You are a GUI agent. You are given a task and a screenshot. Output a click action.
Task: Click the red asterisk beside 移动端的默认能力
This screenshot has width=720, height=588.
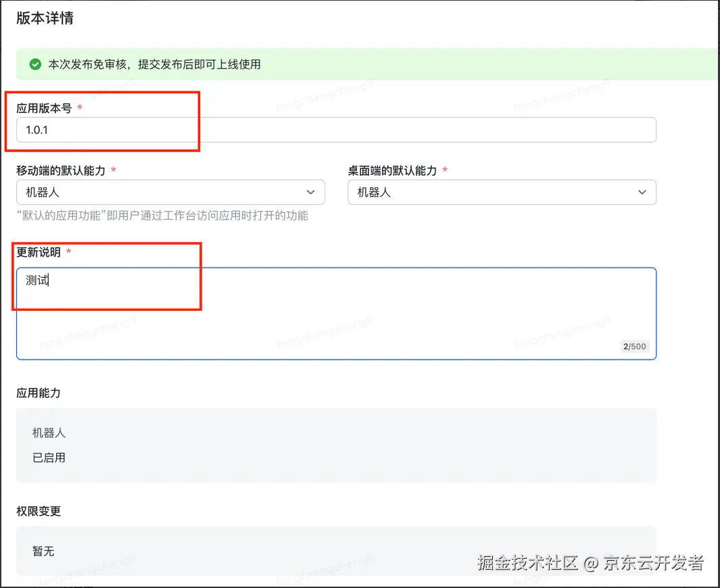click(x=115, y=171)
